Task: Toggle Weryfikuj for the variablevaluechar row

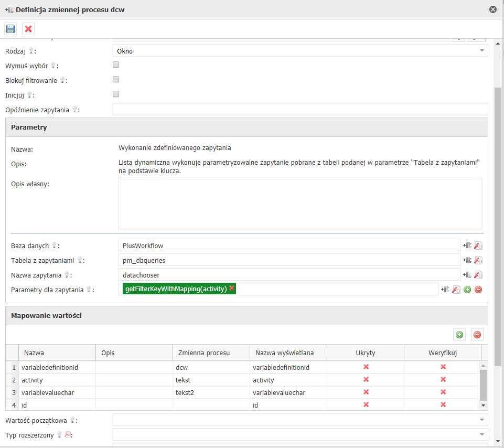Action: pyautogui.click(x=443, y=392)
